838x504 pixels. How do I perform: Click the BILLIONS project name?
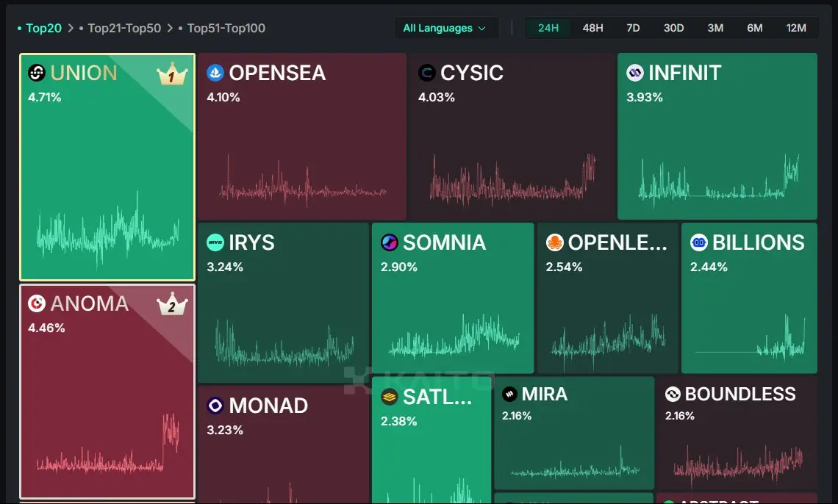(x=759, y=243)
